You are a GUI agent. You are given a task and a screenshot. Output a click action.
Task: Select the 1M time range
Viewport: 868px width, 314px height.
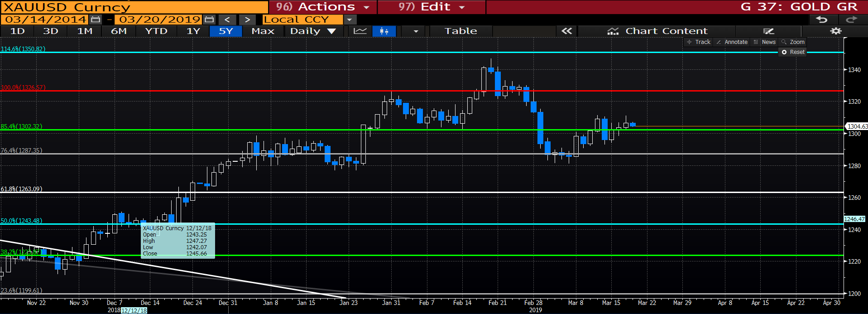(x=85, y=31)
